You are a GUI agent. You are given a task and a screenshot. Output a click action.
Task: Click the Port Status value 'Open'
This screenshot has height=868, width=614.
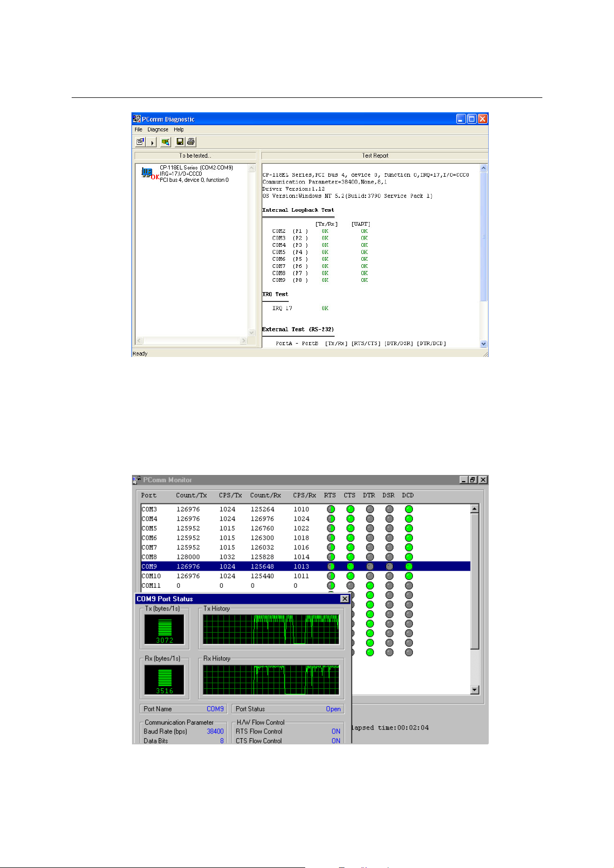tap(334, 709)
